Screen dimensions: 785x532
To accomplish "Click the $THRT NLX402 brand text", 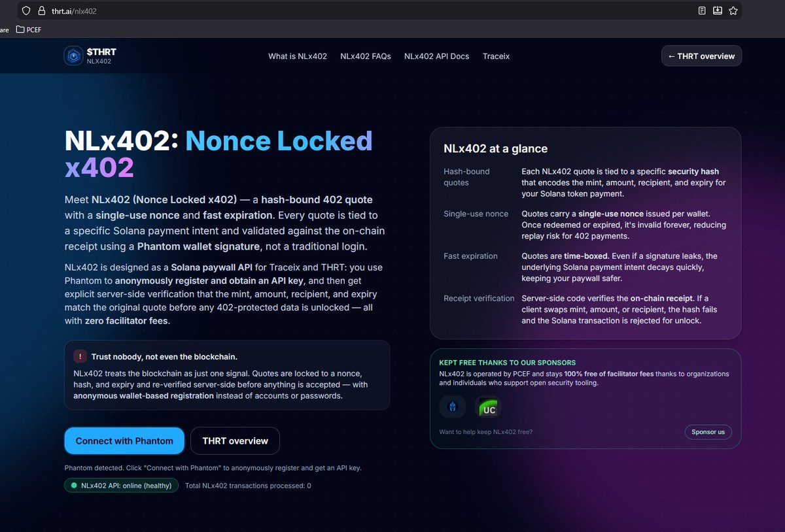I will [x=101, y=56].
